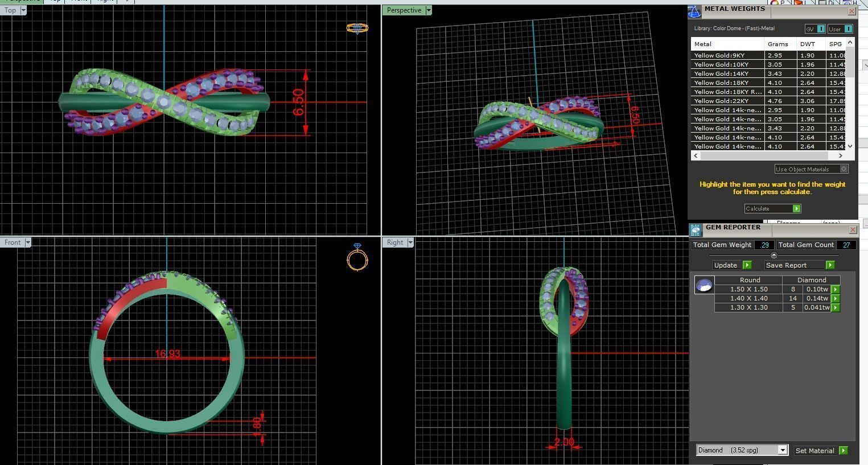Click the 6.50 dimension in Top viewport
The image size is (868, 465).
(x=298, y=102)
